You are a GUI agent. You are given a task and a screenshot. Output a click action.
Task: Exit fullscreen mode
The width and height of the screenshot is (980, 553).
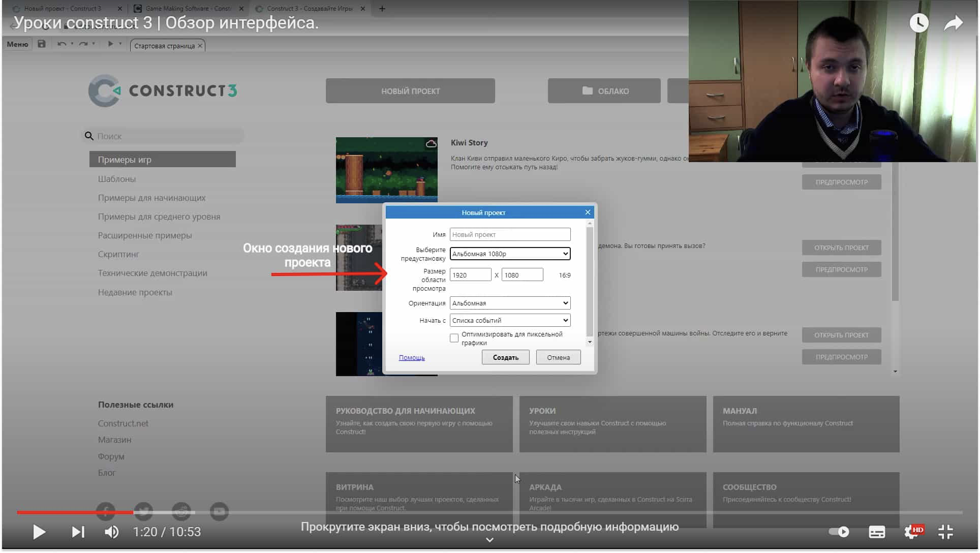945,532
